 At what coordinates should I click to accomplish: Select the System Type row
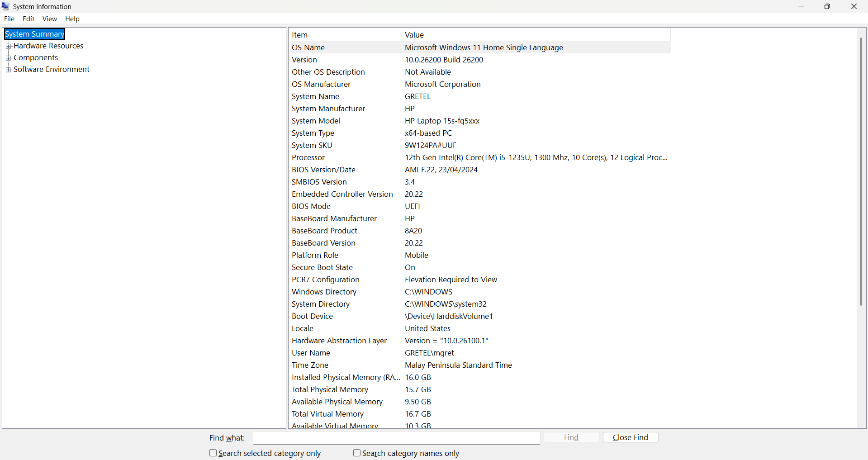(x=479, y=133)
